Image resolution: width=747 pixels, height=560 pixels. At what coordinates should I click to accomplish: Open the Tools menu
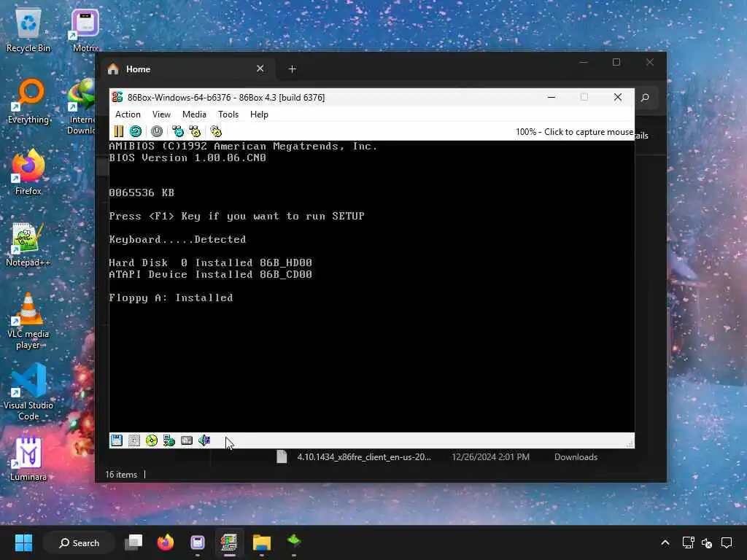(x=228, y=114)
